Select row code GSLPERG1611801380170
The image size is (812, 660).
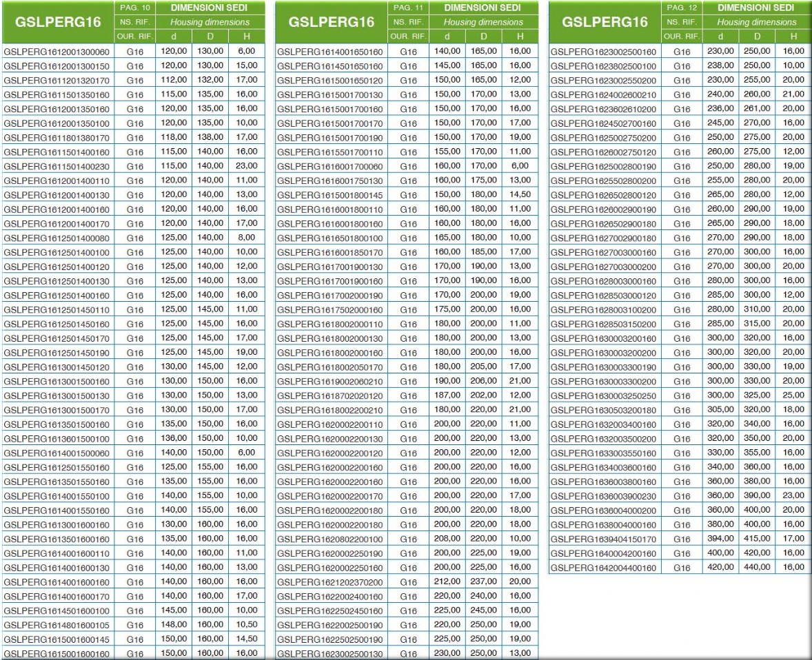57,138
